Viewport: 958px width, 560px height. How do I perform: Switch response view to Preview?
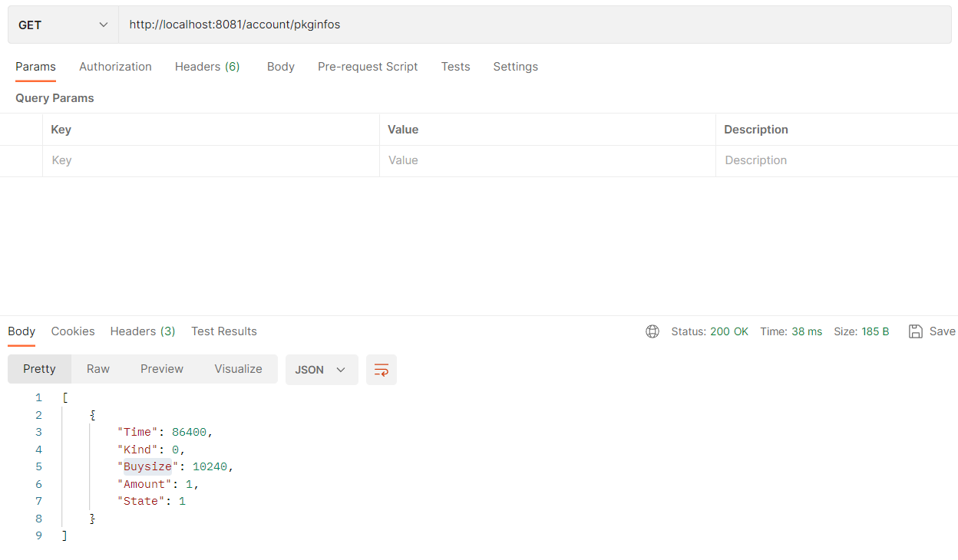pos(162,369)
